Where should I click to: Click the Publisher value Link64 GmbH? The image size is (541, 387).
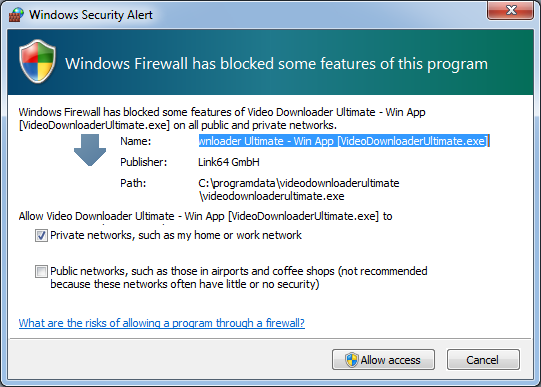[x=229, y=162]
